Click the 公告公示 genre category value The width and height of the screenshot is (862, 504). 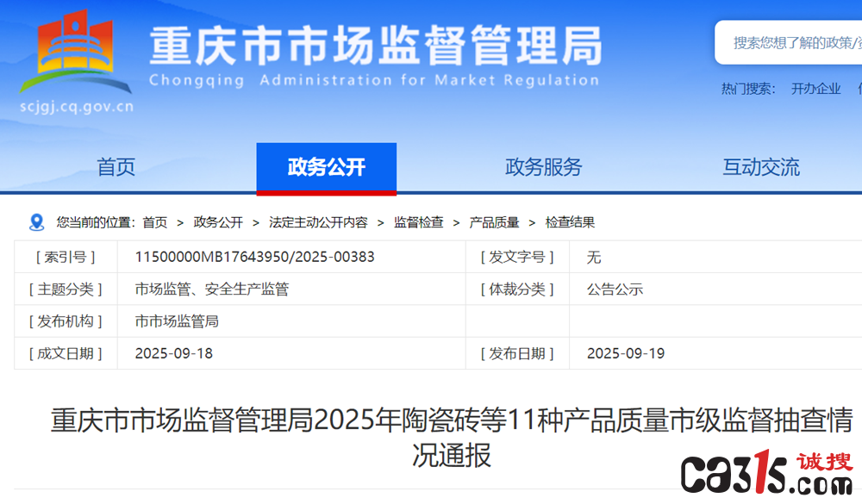pos(615,289)
